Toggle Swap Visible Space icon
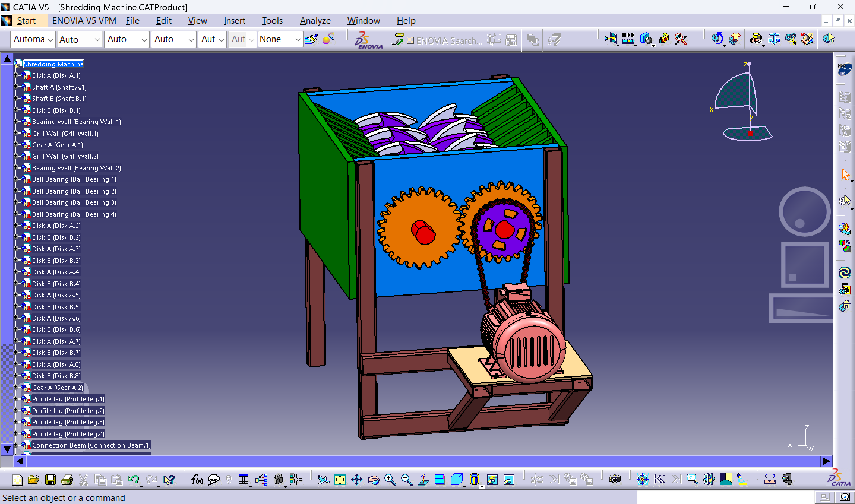This screenshot has height=504, width=855. point(509,479)
